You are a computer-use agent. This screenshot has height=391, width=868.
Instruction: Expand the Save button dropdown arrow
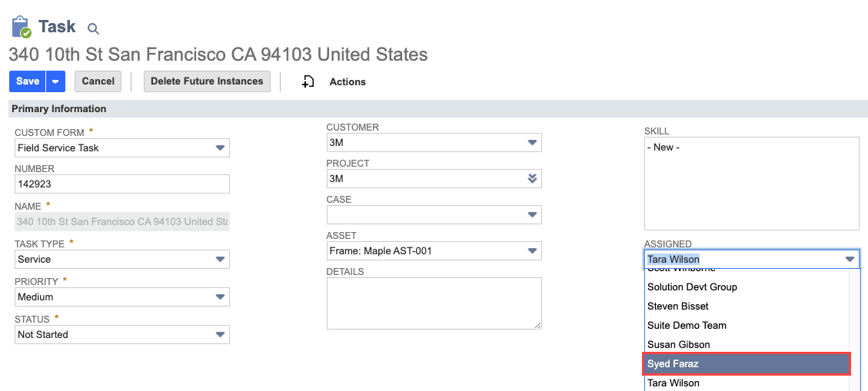click(55, 81)
